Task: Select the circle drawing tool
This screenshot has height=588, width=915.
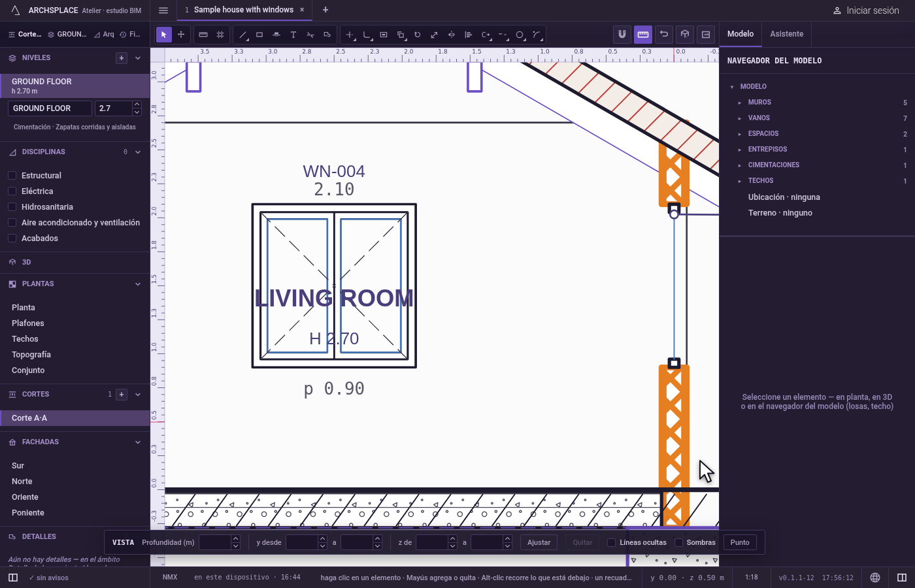Action: [x=520, y=34]
